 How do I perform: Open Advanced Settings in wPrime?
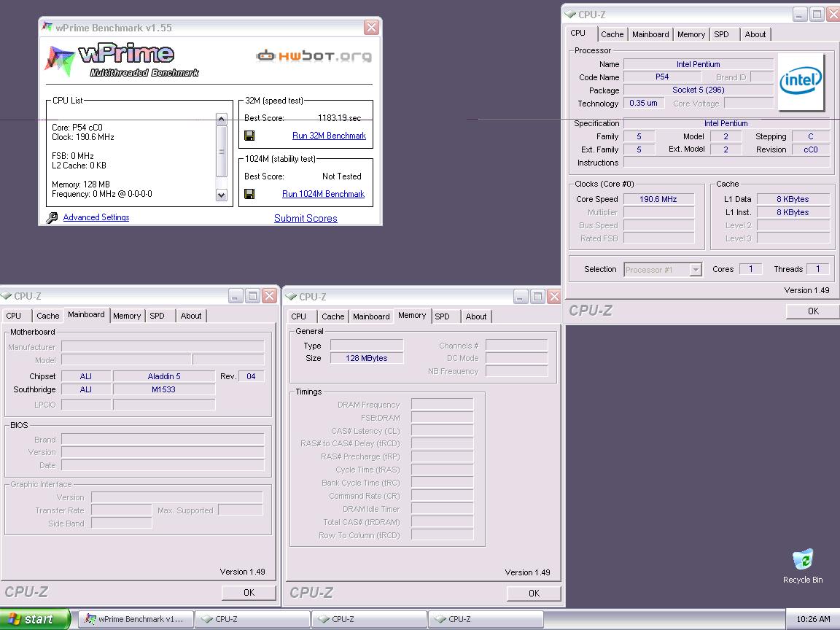[x=96, y=217]
